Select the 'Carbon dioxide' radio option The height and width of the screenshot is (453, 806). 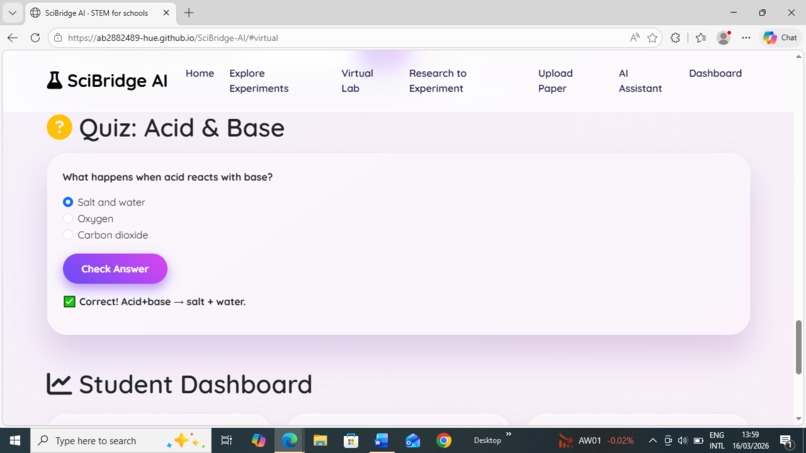(68, 235)
